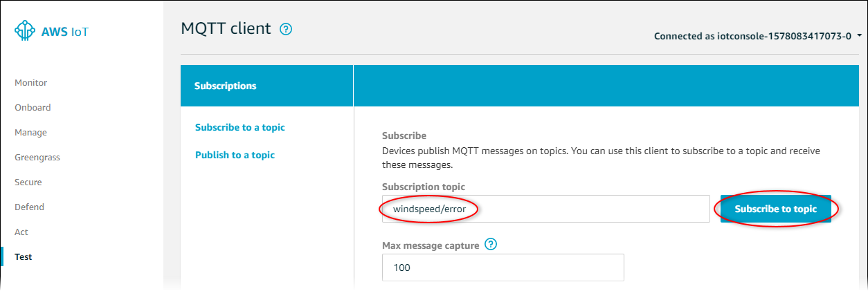Click the AWS IoT logo icon
The image size is (868, 291).
[25, 31]
